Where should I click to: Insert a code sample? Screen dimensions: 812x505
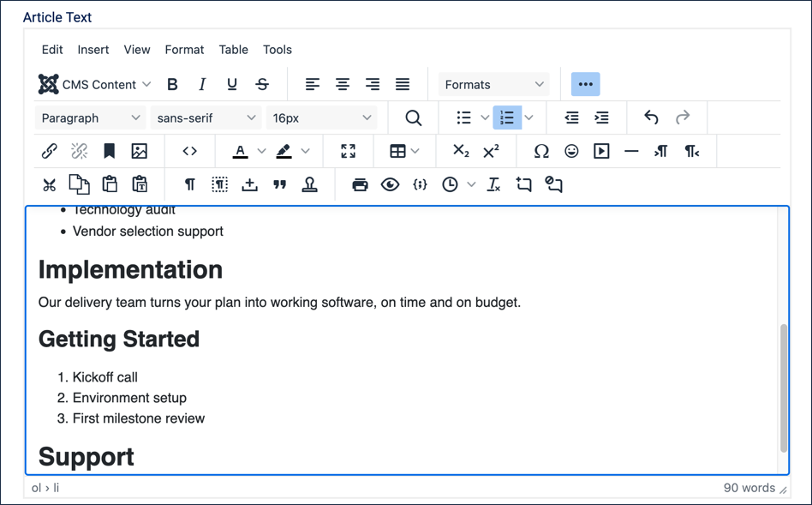coord(420,184)
